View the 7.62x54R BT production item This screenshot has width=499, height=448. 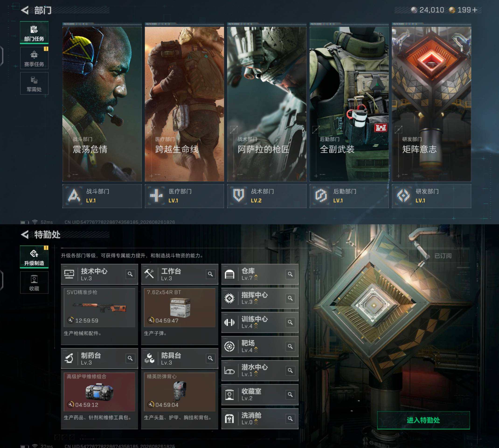pos(180,308)
